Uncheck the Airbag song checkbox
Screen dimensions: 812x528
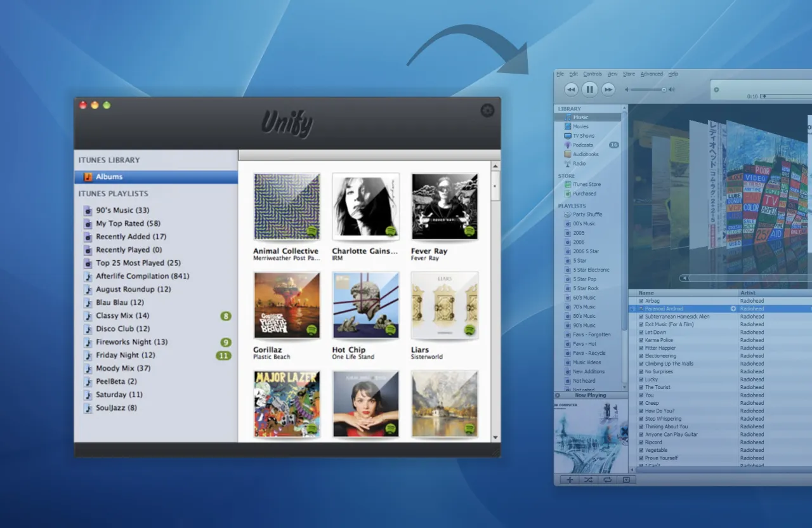point(641,301)
